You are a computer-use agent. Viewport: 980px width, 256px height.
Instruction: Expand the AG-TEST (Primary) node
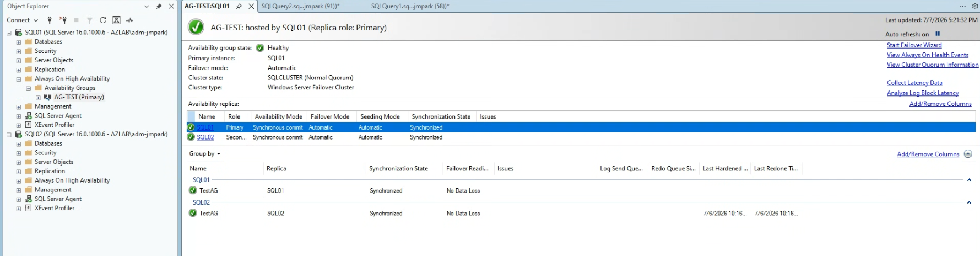pyautogui.click(x=38, y=98)
